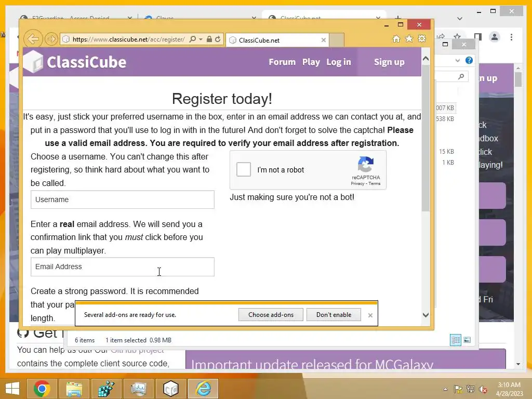Open a new tab in Internet Explorer
The image size is (532, 399).
coord(337,40)
